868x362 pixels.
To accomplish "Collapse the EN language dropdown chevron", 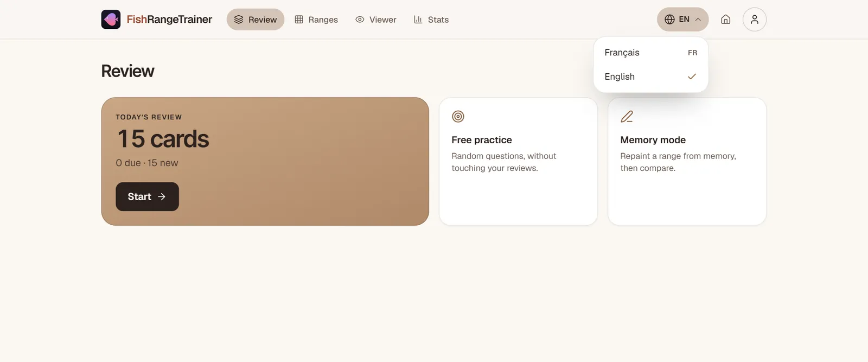I will 698,20.
